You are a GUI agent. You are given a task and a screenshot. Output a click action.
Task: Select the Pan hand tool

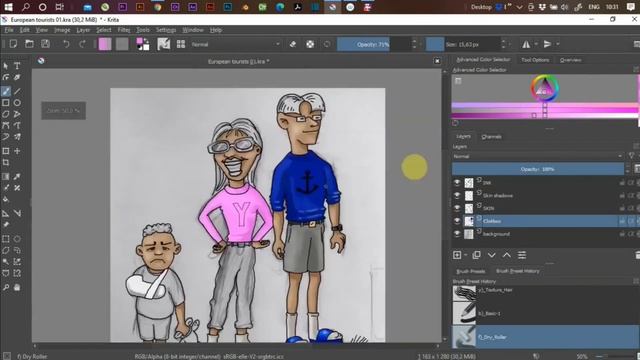pos(17,287)
